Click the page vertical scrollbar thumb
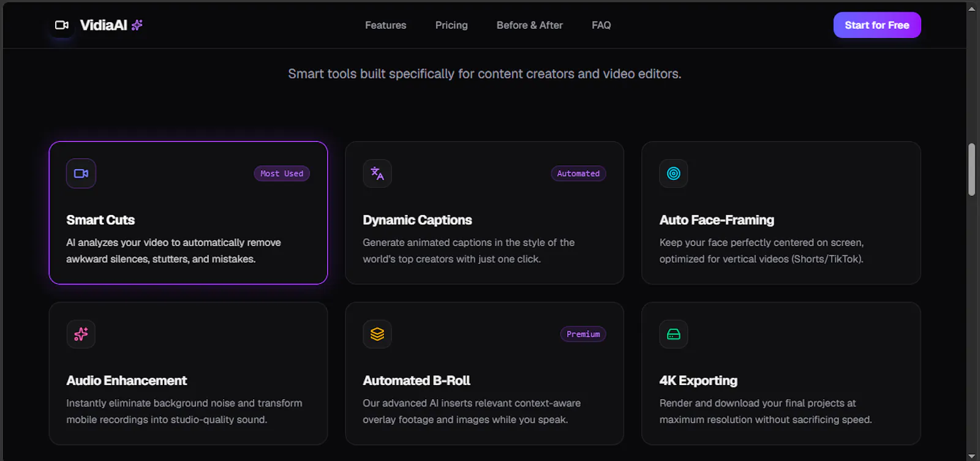Viewport: 980px width, 461px height. pyautogui.click(x=971, y=170)
